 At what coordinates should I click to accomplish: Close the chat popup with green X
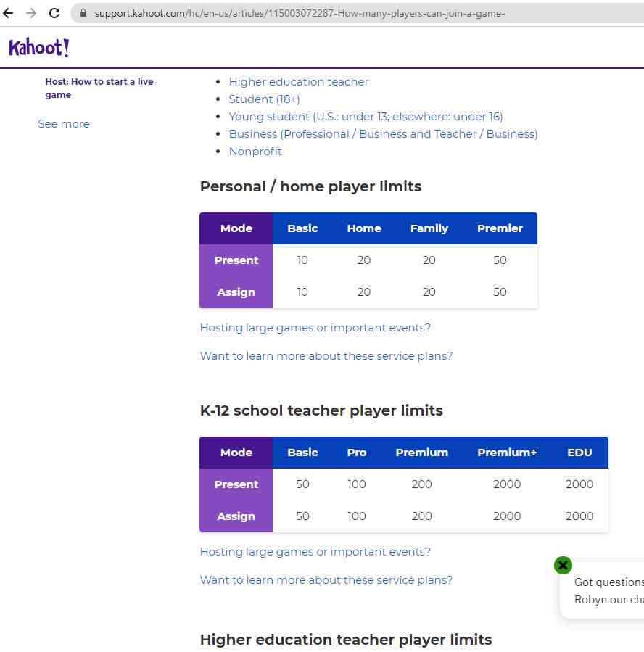click(563, 565)
